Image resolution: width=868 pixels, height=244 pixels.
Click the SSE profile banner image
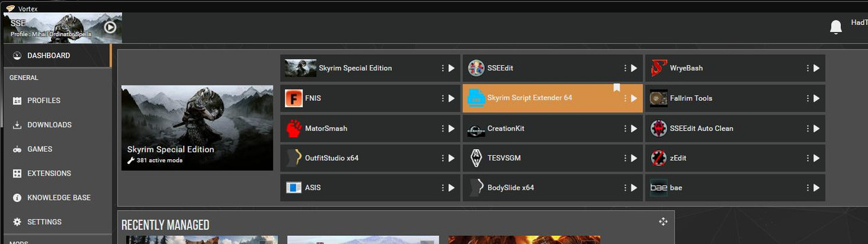[62, 28]
